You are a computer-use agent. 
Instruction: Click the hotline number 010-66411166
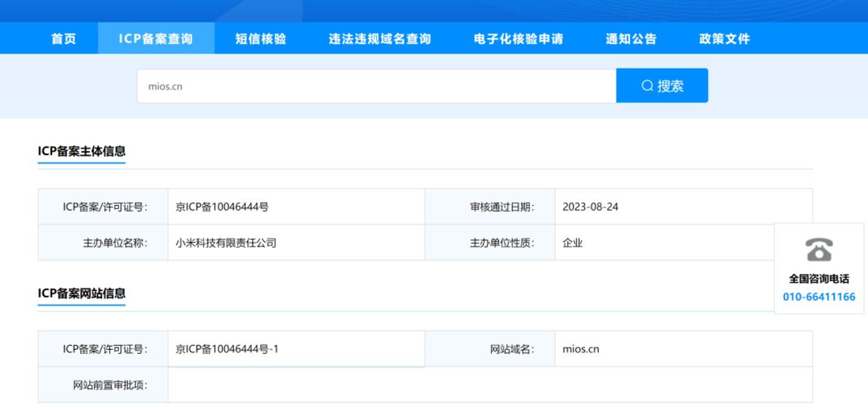(x=818, y=296)
